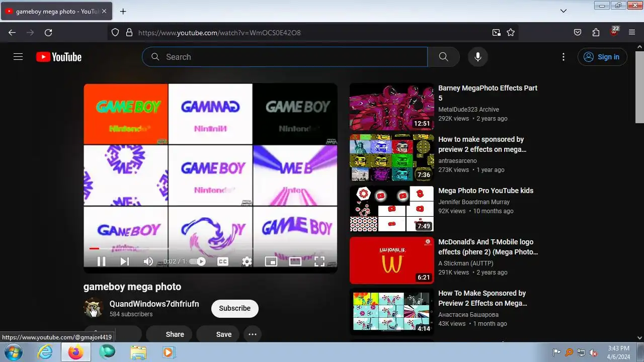Open Firefox application hamburger menu
The height and width of the screenshot is (362, 644).
(632, 33)
